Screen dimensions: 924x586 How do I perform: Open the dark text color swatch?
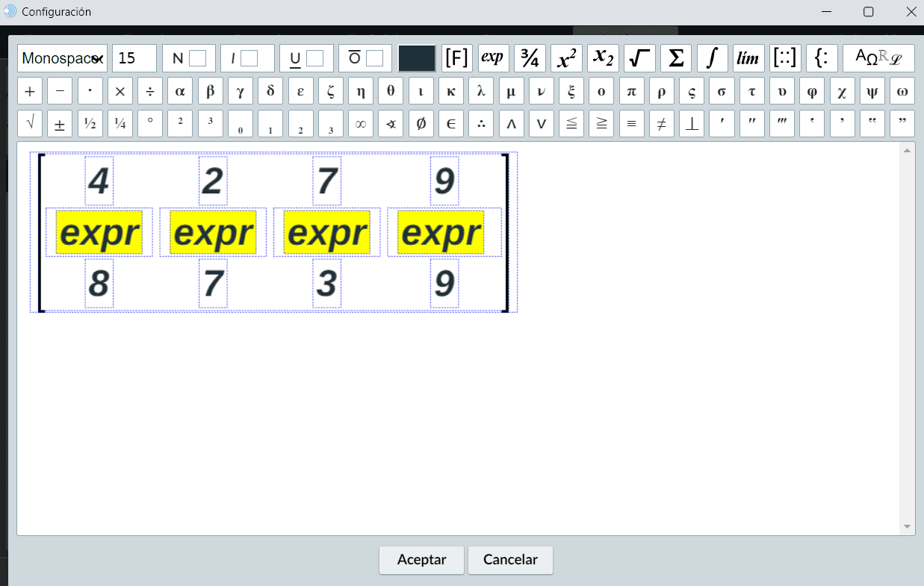pyautogui.click(x=417, y=58)
